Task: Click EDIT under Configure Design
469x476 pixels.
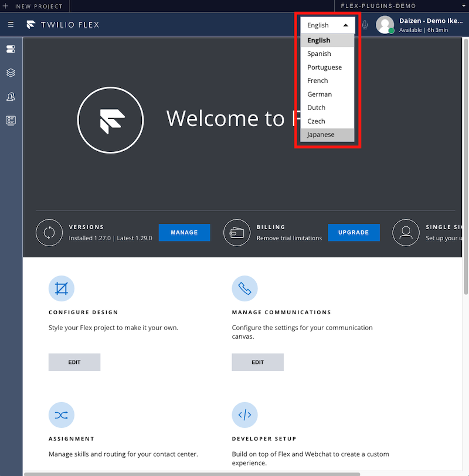Action: click(x=74, y=362)
